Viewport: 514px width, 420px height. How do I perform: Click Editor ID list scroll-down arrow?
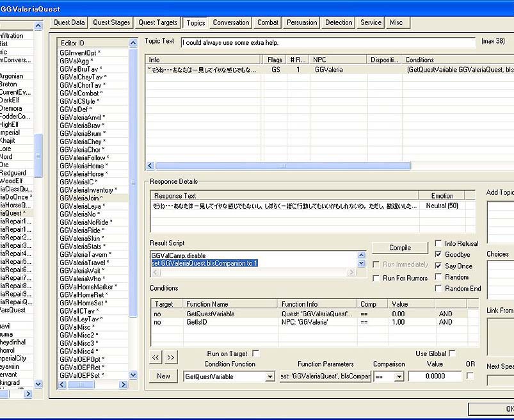pyautogui.click(x=133, y=375)
